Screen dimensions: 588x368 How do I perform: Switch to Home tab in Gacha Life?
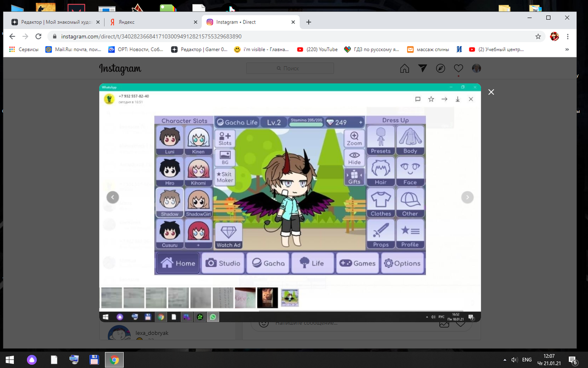tap(178, 263)
